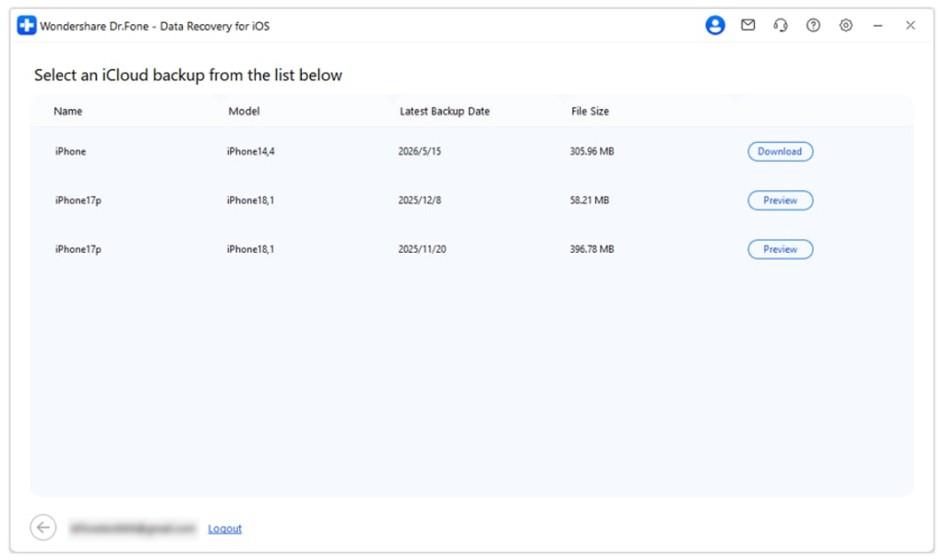Preview the 2025/12/8 backup
This screenshot has width=945, height=560.
(x=781, y=200)
